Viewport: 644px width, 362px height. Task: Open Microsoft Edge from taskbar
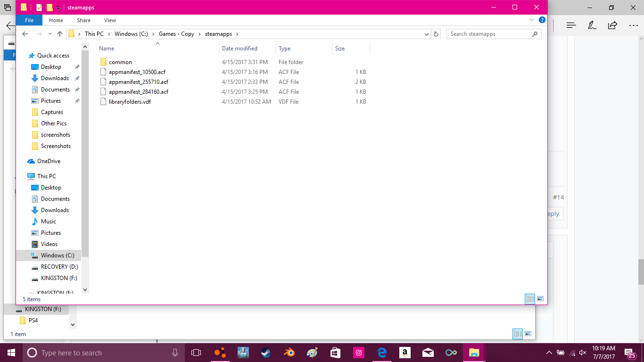coord(382,353)
